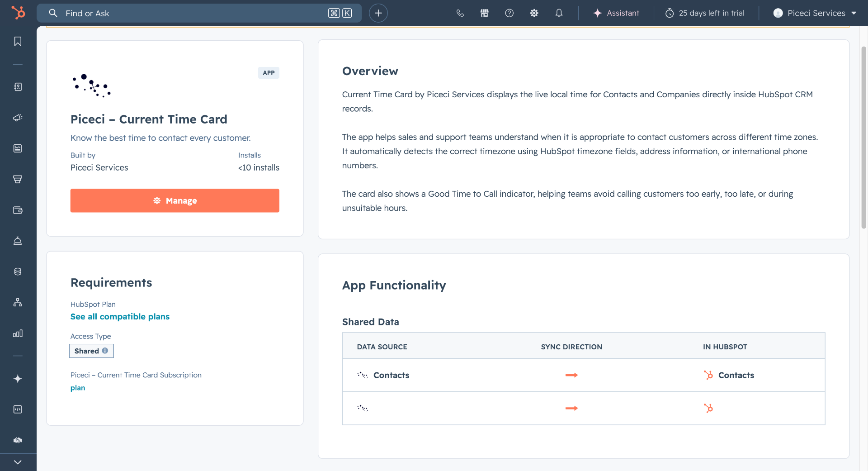Focus the Find or Ask search field

click(x=199, y=13)
